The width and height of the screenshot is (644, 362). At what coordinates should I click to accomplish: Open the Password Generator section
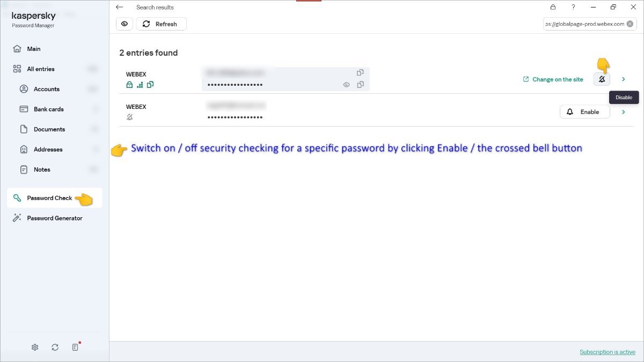pos(54,218)
